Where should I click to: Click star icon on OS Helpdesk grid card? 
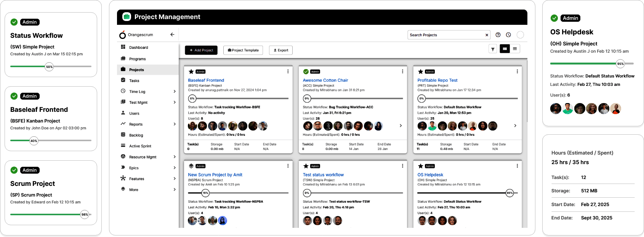(x=421, y=166)
